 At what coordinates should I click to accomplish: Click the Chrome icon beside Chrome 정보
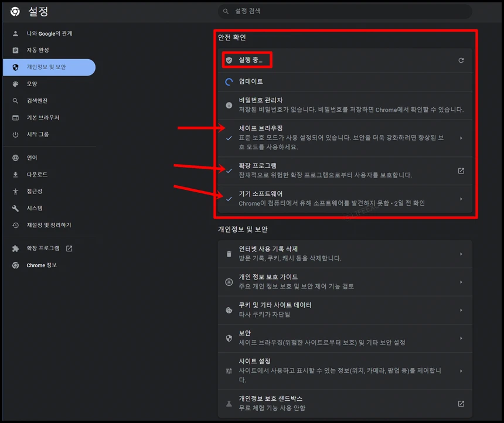click(x=15, y=265)
